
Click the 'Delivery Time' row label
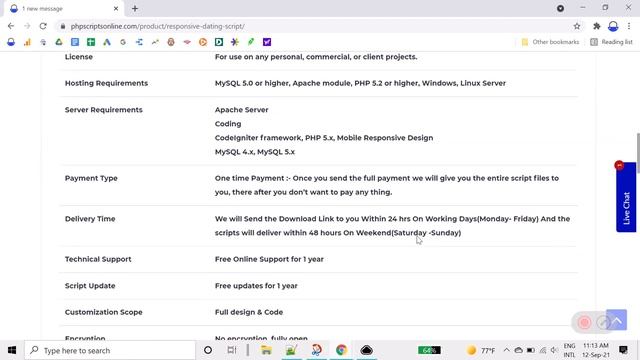coord(90,219)
